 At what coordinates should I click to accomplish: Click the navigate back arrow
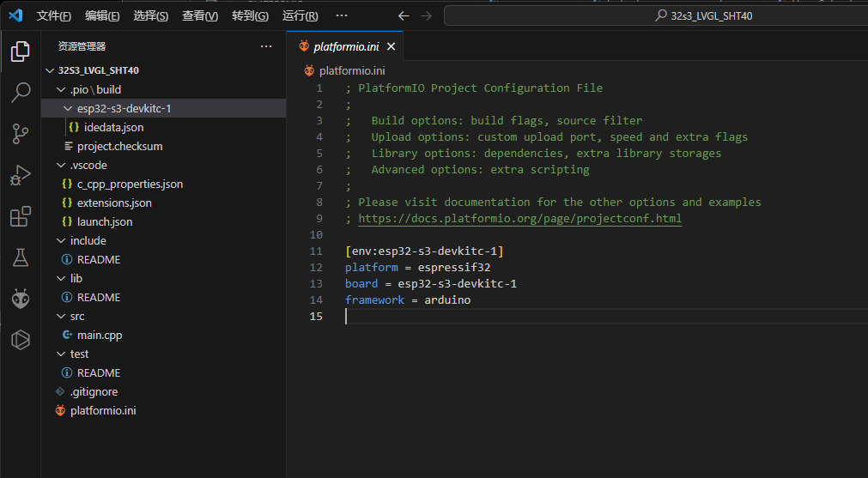(x=404, y=15)
